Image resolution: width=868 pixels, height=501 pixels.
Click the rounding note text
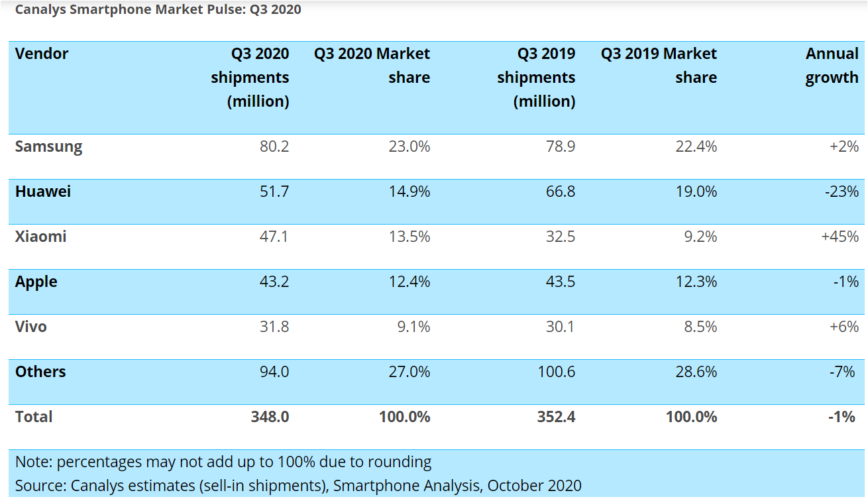pos(223,461)
